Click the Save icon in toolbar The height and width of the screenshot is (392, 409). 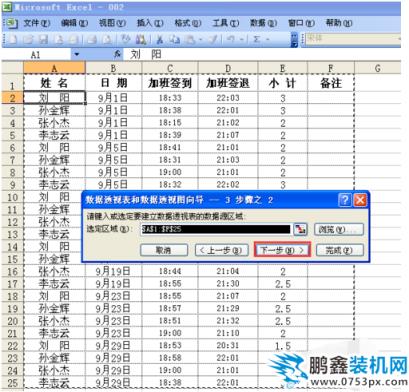pos(44,39)
